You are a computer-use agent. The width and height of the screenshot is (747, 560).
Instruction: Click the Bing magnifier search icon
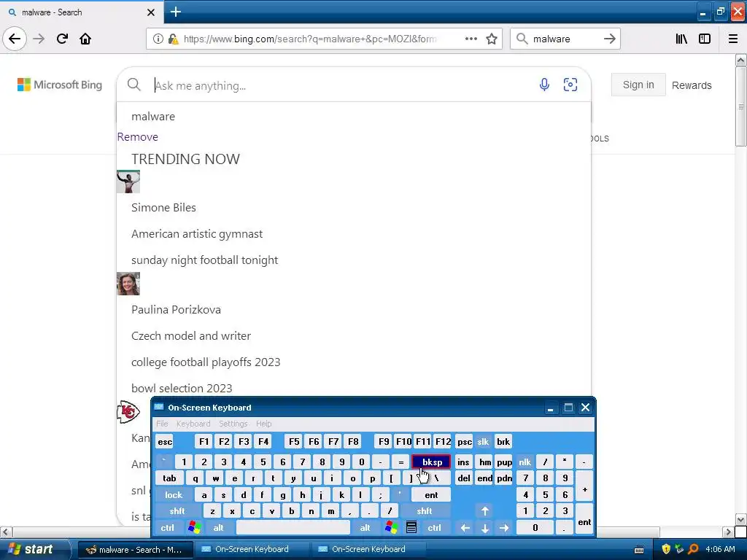(134, 85)
